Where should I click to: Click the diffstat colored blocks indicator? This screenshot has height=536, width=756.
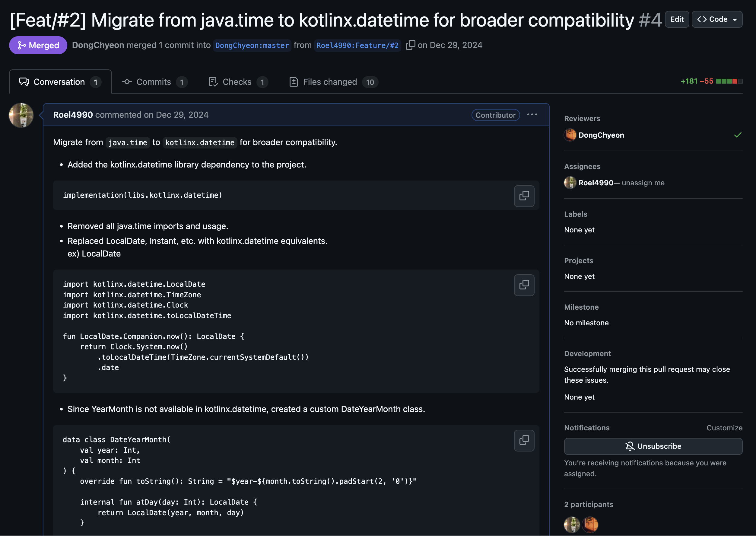click(729, 81)
